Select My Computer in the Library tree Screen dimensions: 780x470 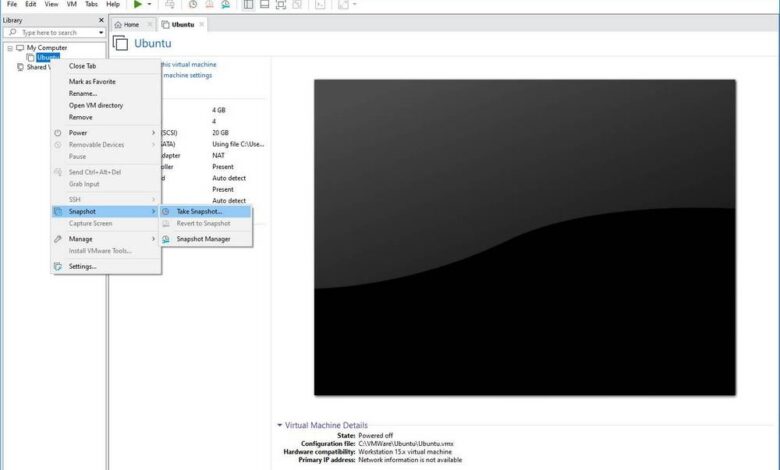coord(47,48)
